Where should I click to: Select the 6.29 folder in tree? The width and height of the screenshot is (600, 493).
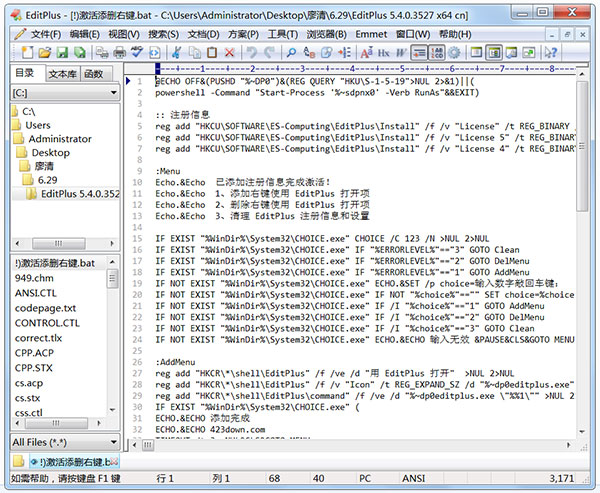coord(40,180)
